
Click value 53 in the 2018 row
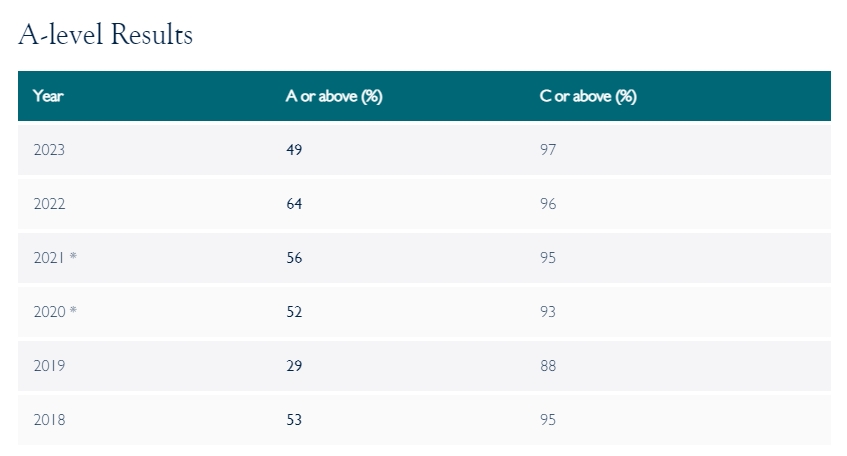tap(294, 420)
